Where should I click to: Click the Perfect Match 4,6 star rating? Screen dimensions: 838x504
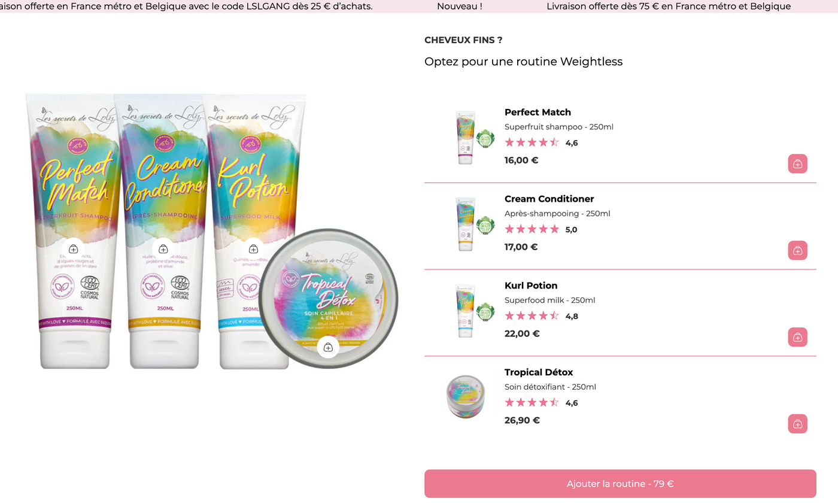541,142
